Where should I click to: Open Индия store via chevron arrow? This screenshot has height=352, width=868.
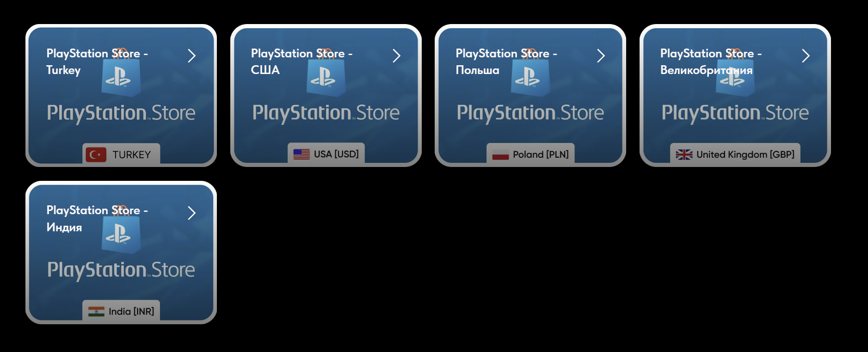(191, 213)
